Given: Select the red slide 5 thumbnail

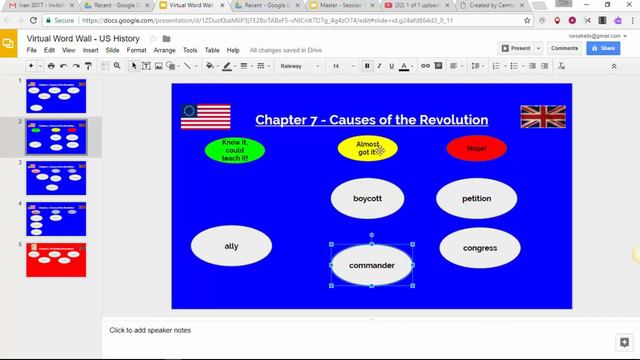Looking at the screenshot, I should (56, 260).
